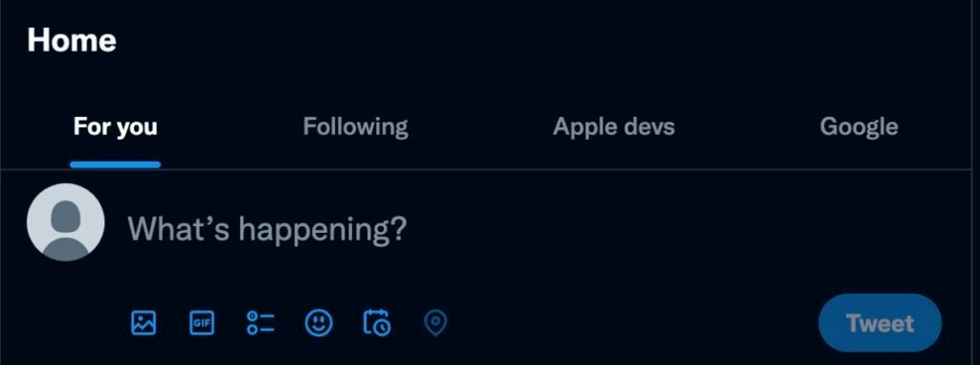The width and height of the screenshot is (980, 365).
Task: Click the default profile avatar
Action: tap(66, 222)
